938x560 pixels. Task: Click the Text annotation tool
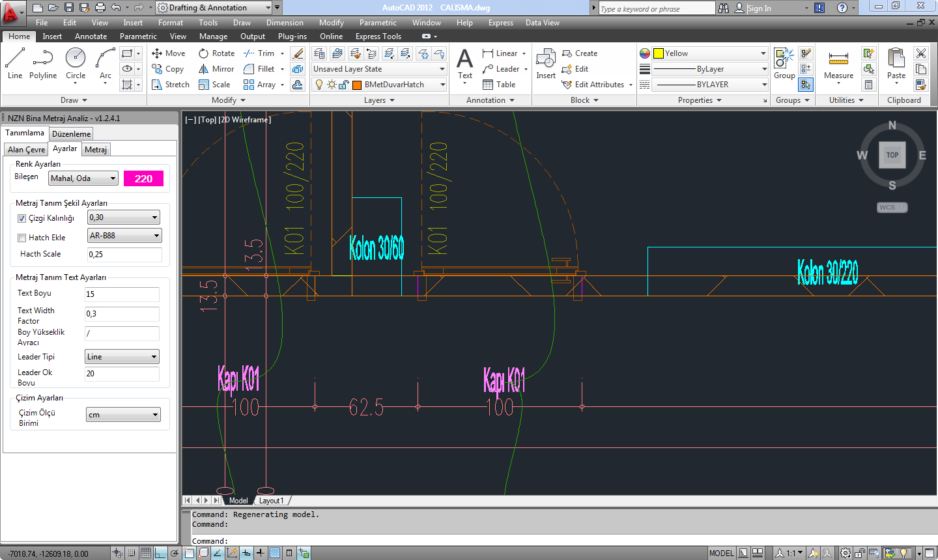465,64
